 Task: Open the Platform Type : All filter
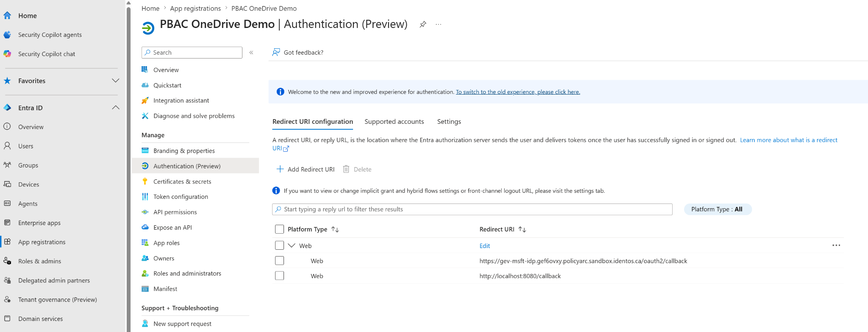coord(718,209)
